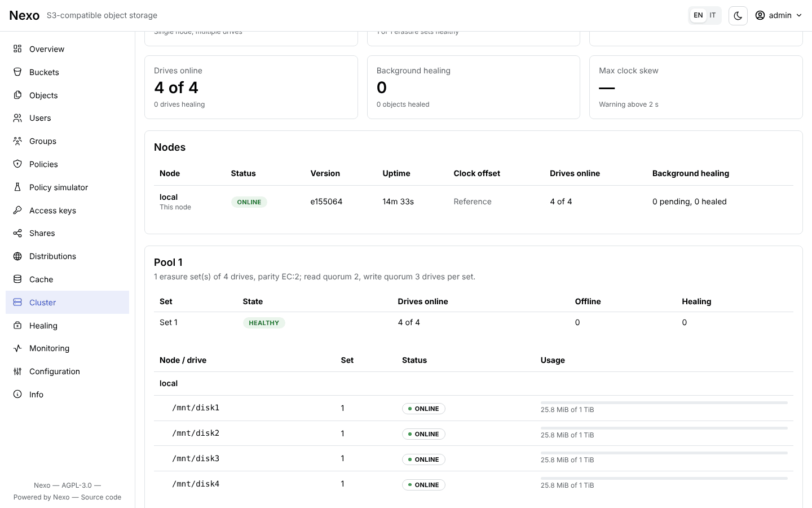The image size is (812, 508).
Task: Click the Policy simulator flask icon
Action: point(17,187)
